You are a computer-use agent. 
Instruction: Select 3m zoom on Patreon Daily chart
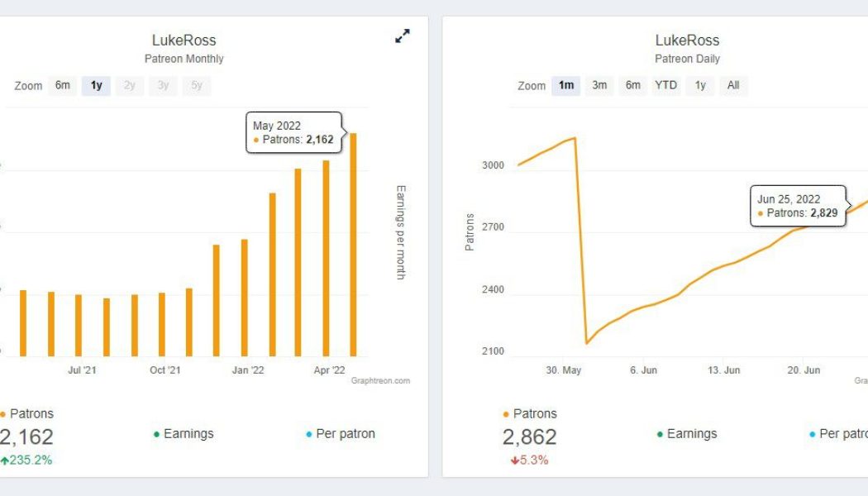click(x=599, y=85)
